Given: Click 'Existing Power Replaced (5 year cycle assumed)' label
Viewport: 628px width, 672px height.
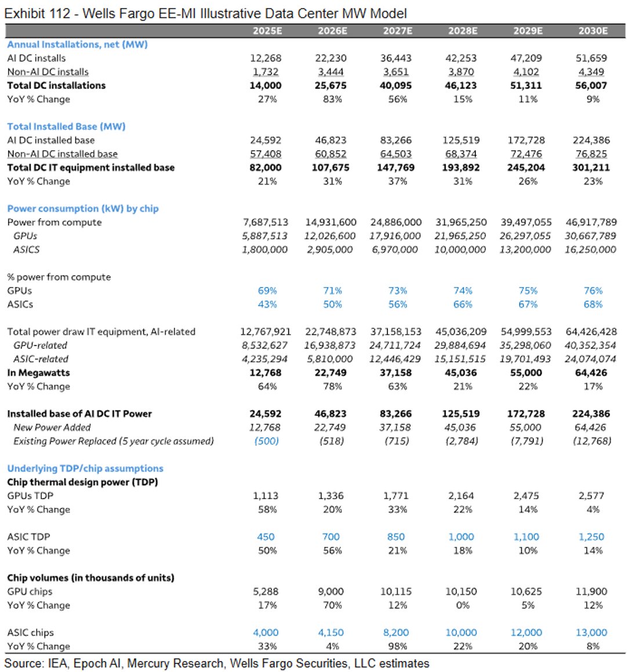Looking at the screenshot, I should point(113,441).
